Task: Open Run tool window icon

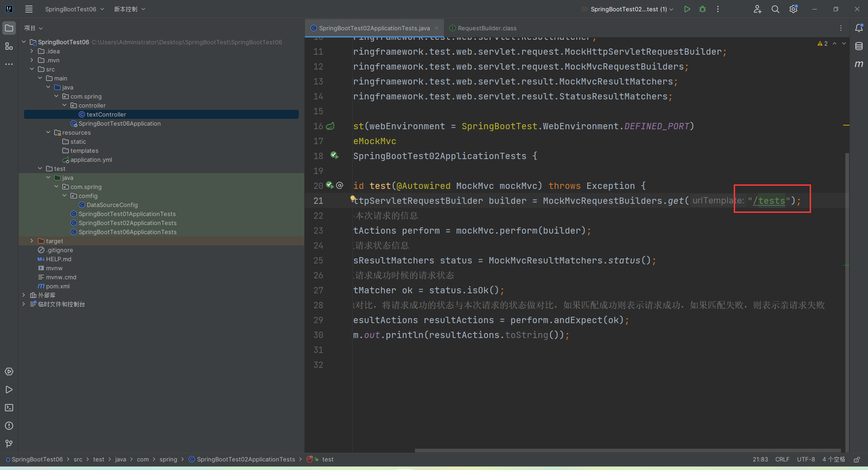Action: point(9,390)
